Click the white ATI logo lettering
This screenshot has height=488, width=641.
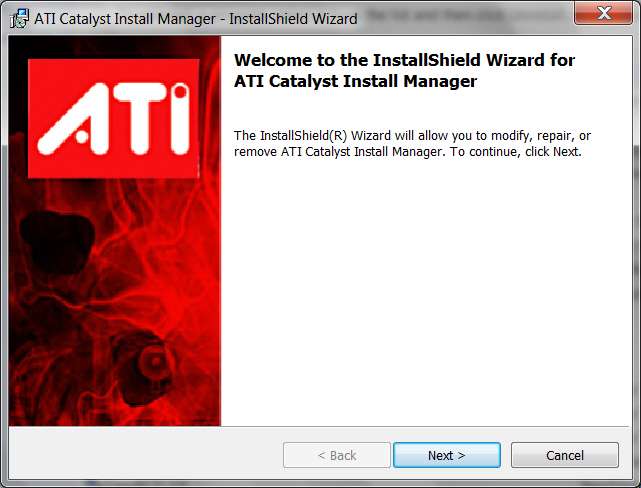coord(114,119)
